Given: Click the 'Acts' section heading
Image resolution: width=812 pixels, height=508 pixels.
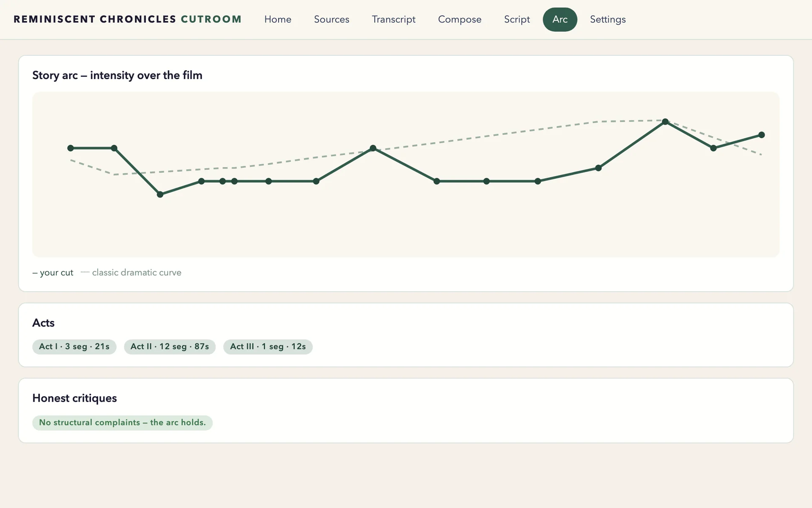Looking at the screenshot, I should coord(44,323).
